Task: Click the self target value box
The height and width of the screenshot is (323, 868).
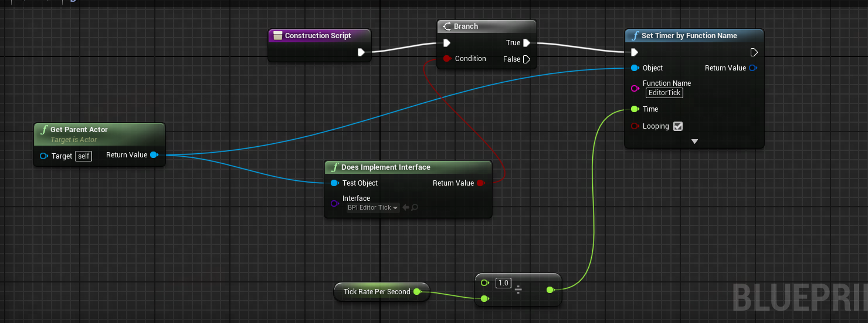Action: point(84,156)
